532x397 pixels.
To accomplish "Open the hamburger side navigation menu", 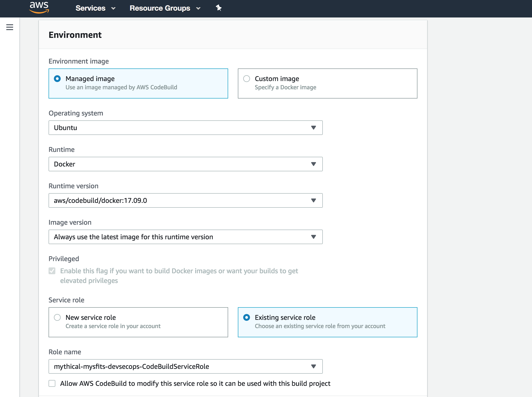I will 10,27.
